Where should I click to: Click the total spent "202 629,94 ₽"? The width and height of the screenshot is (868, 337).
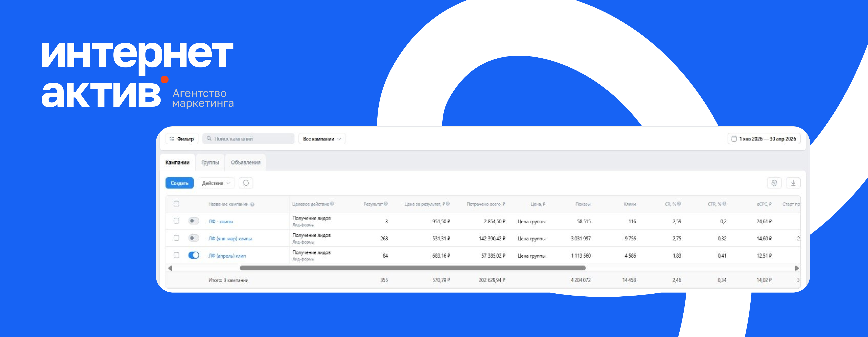click(x=492, y=280)
